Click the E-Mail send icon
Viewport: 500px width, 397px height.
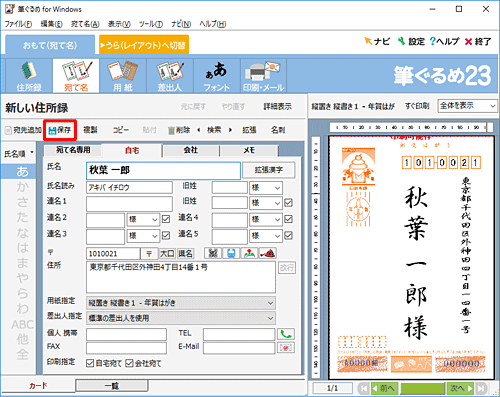(x=286, y=348)
